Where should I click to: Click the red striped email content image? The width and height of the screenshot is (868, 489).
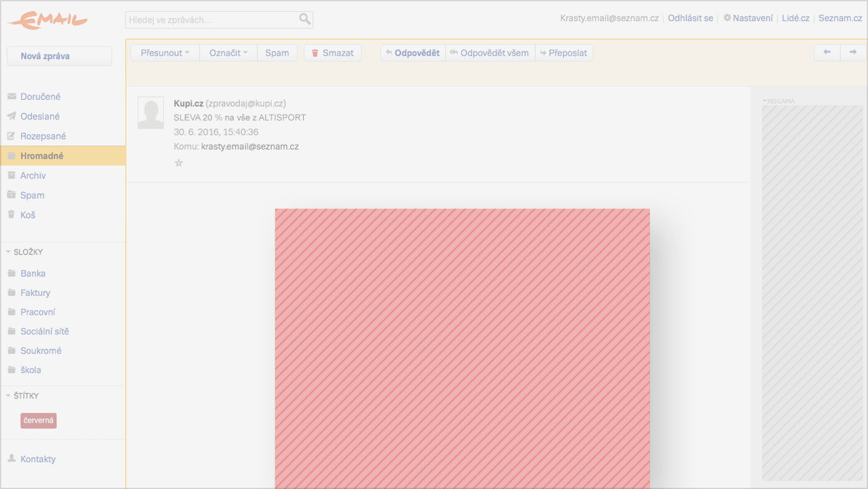(463, 349)
